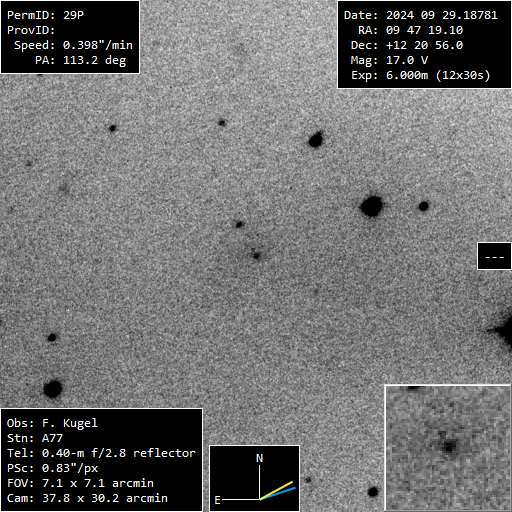The image size is (512, 512).
Task: Click the N-E compass orientation box
Action: [x=255, y=478]
